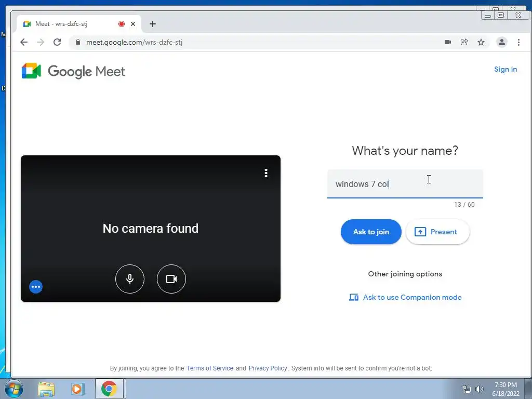Click the Google Meet logo

coord(73,71)
